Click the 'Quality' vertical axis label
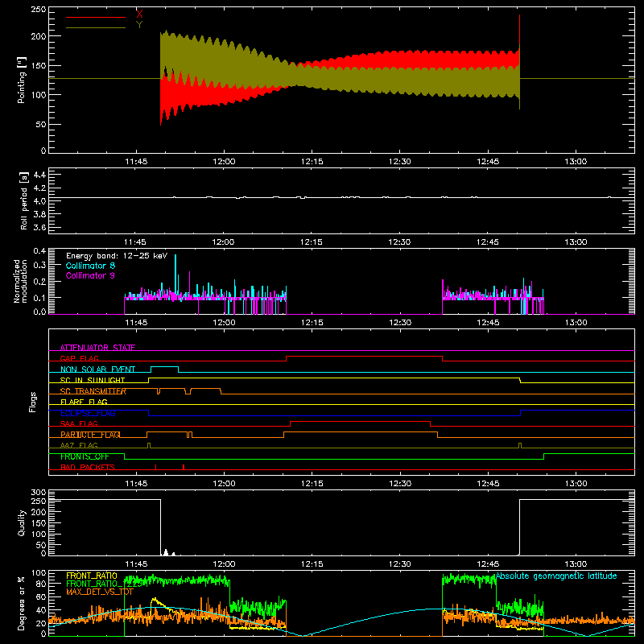This screenshot has height=644, width=644. (22, 522)
